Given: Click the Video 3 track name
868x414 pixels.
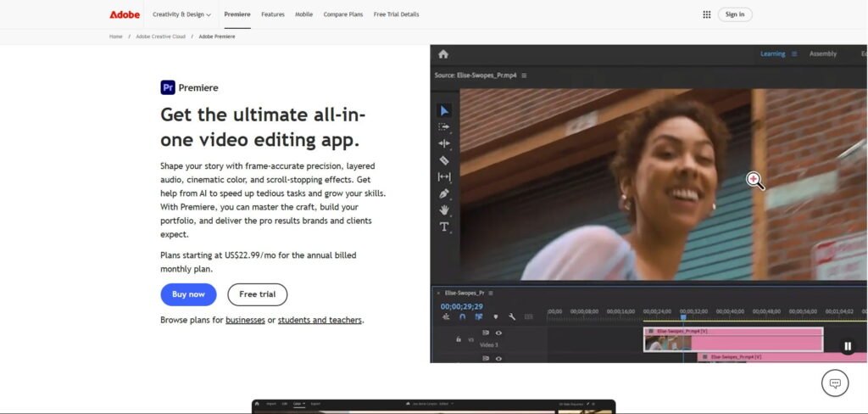Looking at the screenshot, I should [x=489, y=344].
